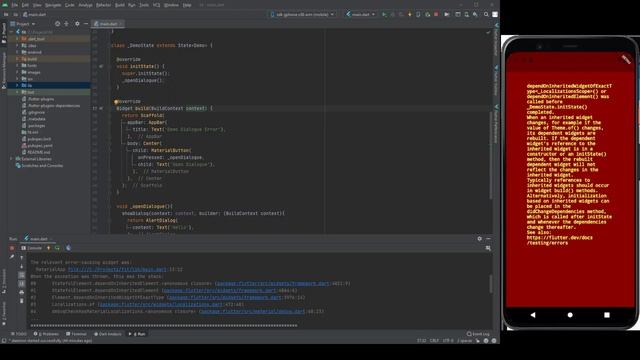Screen dimensions: 640x360
Task: Click the print icon in console sidebar
Action: pos(22,292)
